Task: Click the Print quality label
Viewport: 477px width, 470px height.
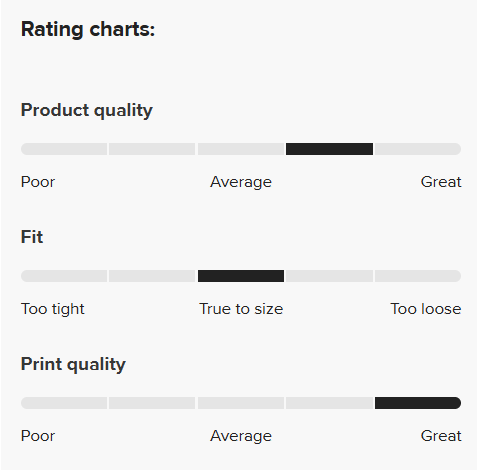Action: tap(73, 365)
